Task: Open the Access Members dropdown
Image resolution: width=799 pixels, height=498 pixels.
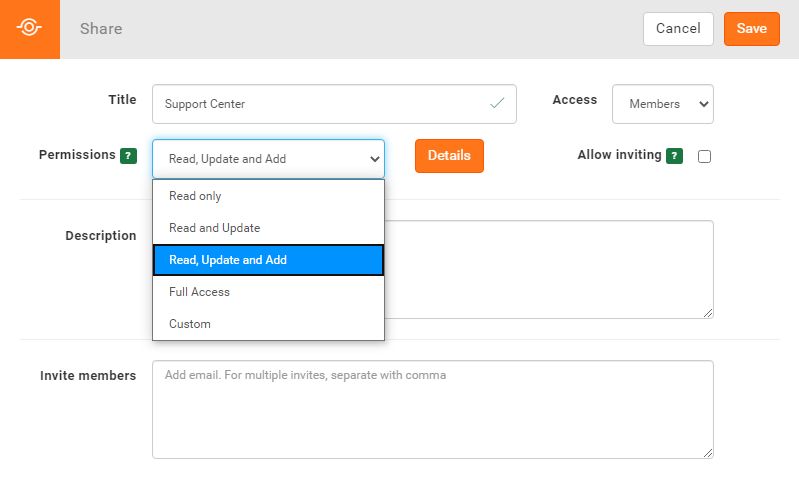Action: click(x=662, y=104)
